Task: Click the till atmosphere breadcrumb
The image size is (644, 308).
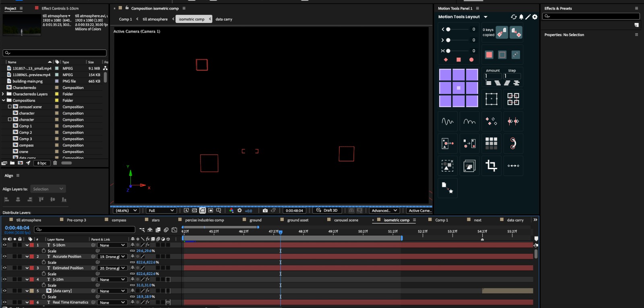Action: (155, 19)
